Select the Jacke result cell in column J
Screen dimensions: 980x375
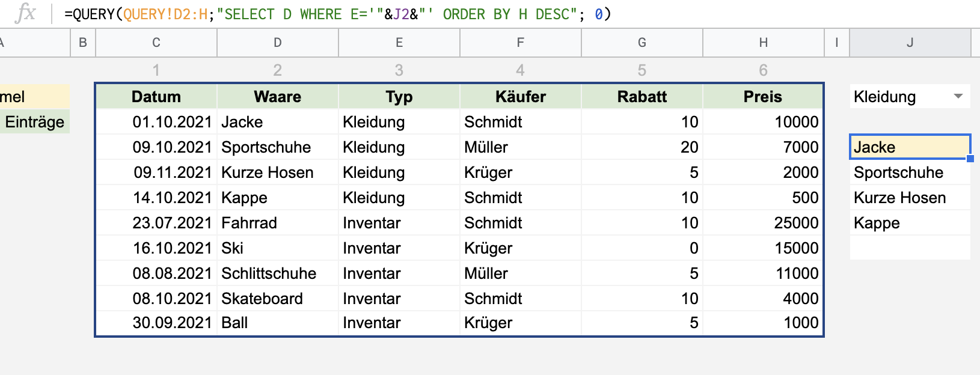[909, 147]
